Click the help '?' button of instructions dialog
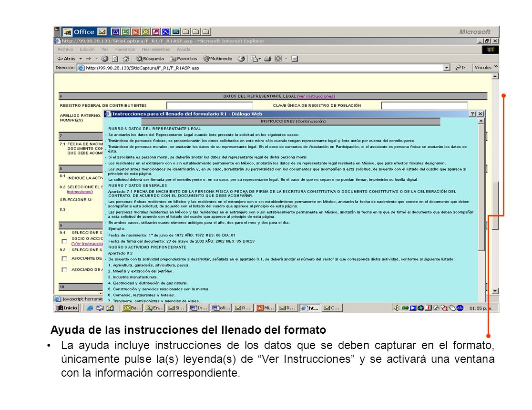532x410 pixels. click(x=472, y=113)
